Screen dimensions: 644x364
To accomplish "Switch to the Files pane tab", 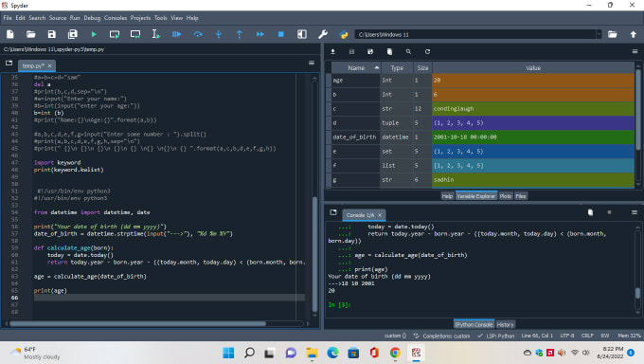I will pyautogui.click(x=521, y=196).
